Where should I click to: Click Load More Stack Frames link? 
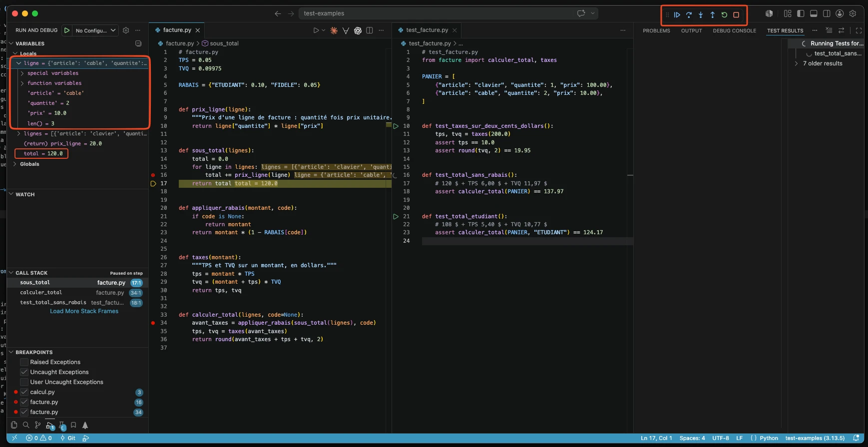point(84,311)
